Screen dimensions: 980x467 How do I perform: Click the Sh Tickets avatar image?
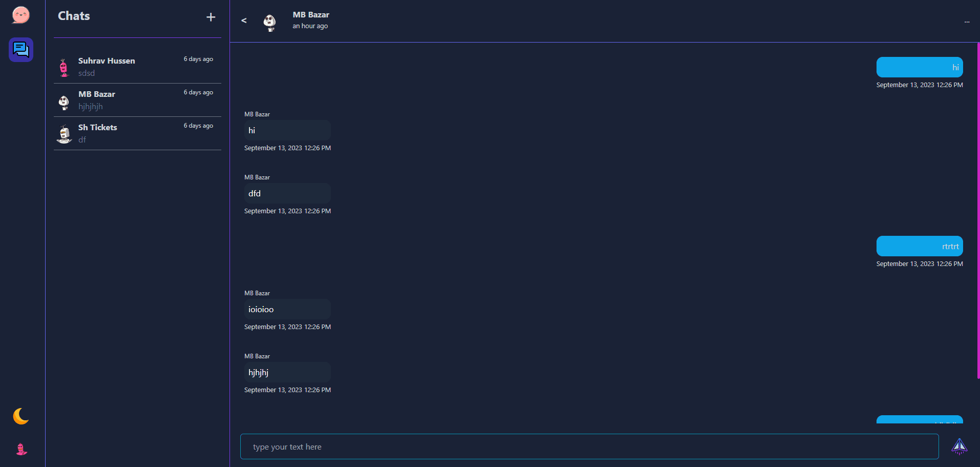click(64, 134)
